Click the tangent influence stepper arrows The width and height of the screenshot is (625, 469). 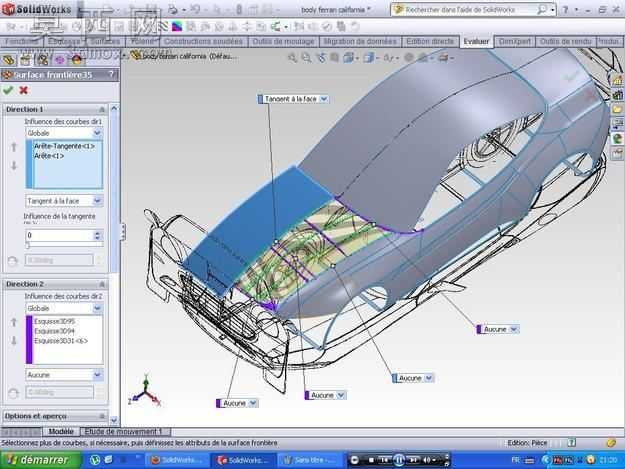tap(97, 235)
